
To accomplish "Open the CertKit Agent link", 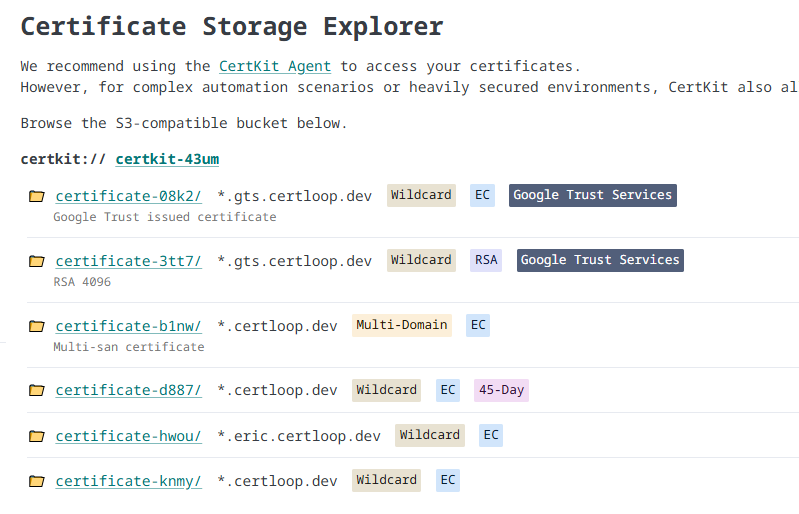I will coord(275,66).
